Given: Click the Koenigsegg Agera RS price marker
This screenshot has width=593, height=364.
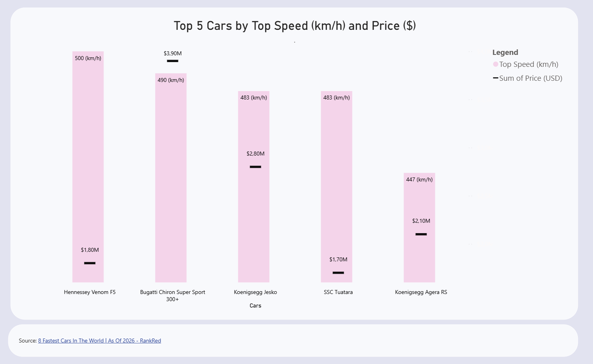Looking at the screenshot, I should tap(421, 234).
